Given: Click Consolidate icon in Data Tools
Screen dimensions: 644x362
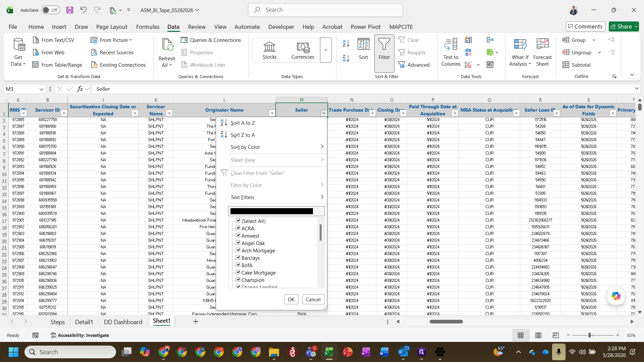Looking at the screenshot, I should tap(490, 40).
